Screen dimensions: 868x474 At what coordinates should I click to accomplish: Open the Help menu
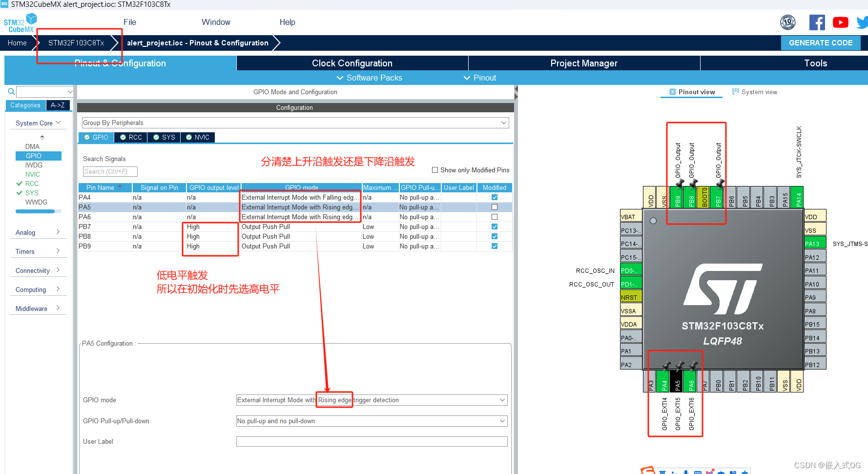click(x=287, y=22)
